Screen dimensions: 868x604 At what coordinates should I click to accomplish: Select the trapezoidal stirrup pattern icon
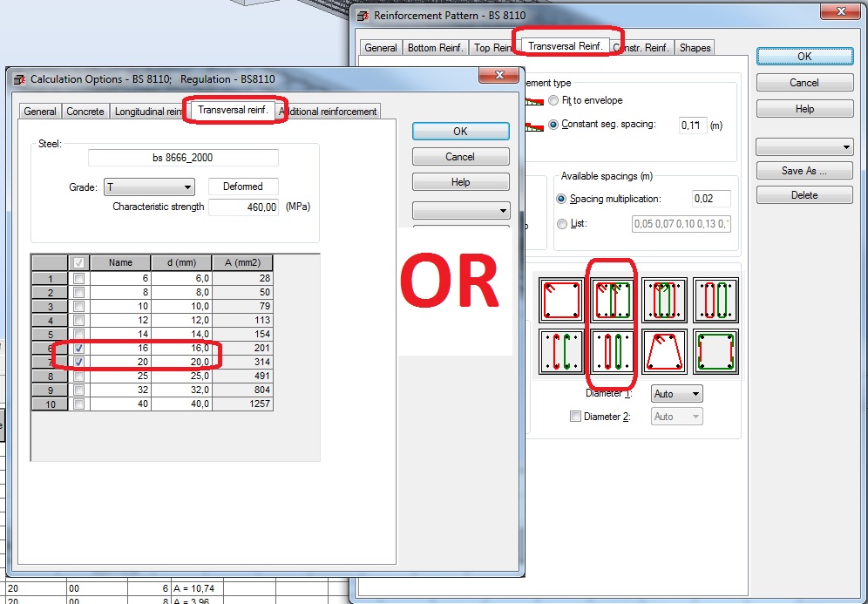[x=665, y=351]
